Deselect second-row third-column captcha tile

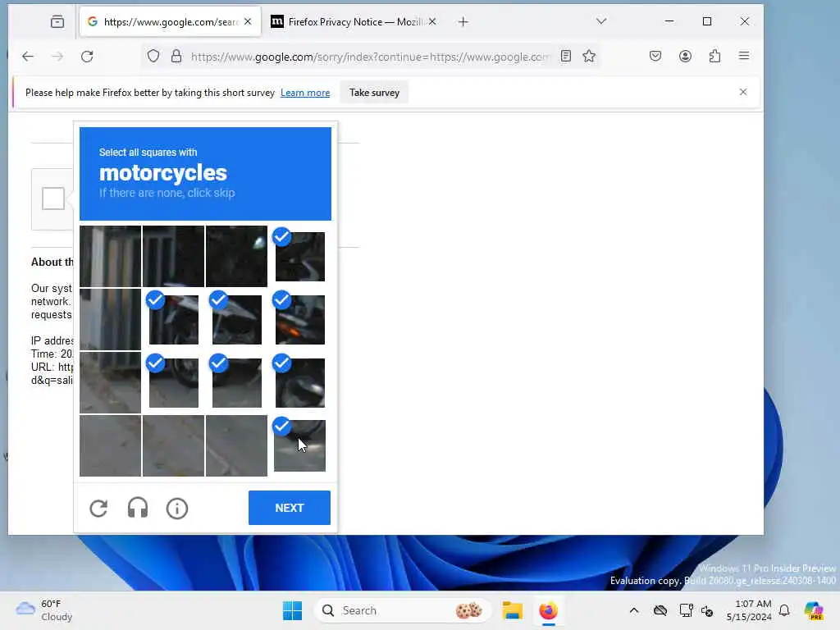click(237, 319)
